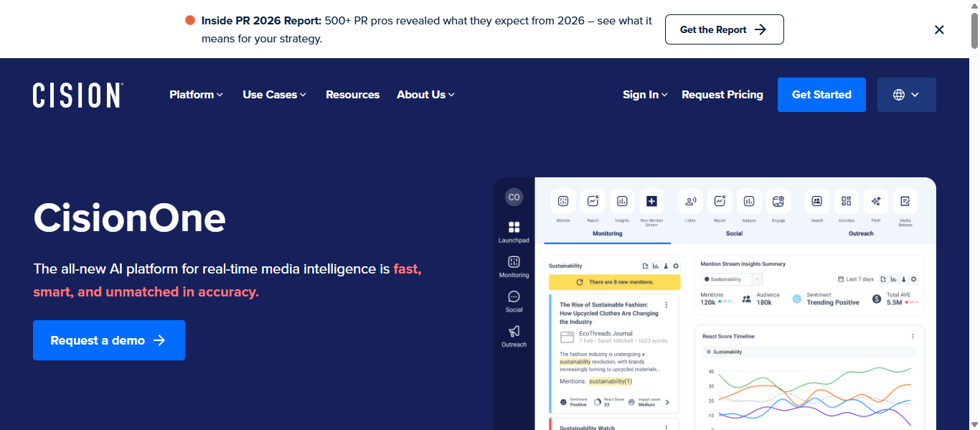
Task: Click the Social chat bubble icon
Action: click(x=514, y=296)
